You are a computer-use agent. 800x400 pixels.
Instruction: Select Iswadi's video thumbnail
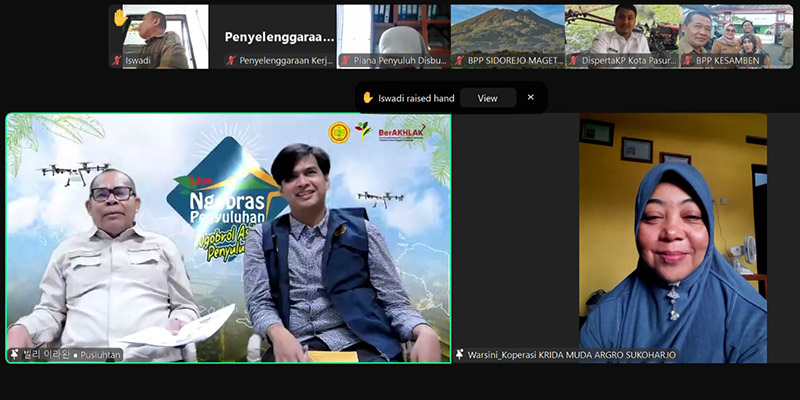(160, 32)
